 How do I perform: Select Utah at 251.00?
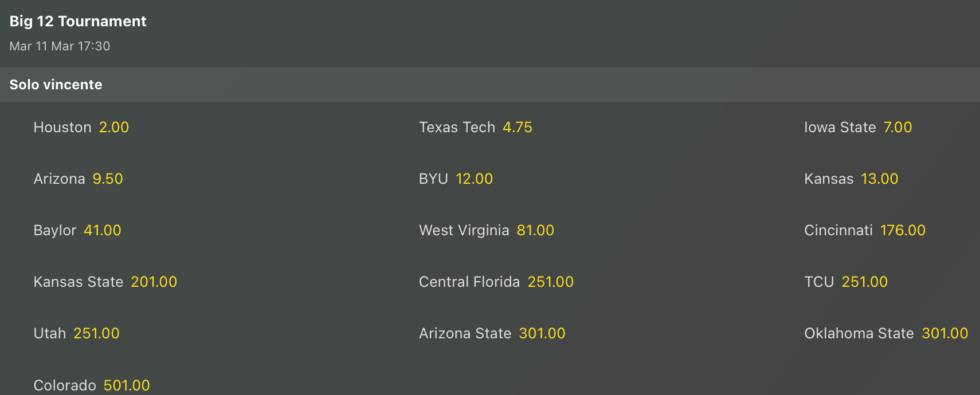[x=96, y=333]
